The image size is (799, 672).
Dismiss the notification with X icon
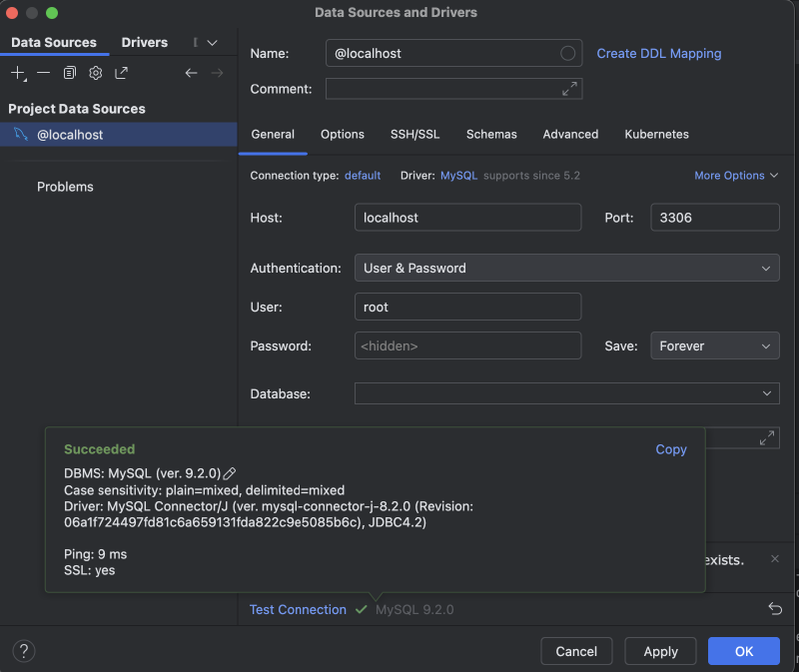[x=775, y=559]
